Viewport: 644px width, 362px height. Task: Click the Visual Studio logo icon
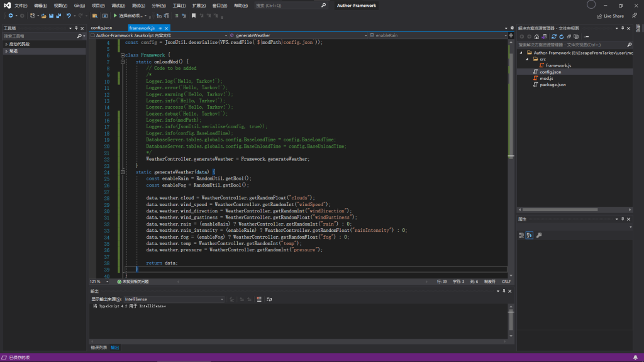point(7,5)
